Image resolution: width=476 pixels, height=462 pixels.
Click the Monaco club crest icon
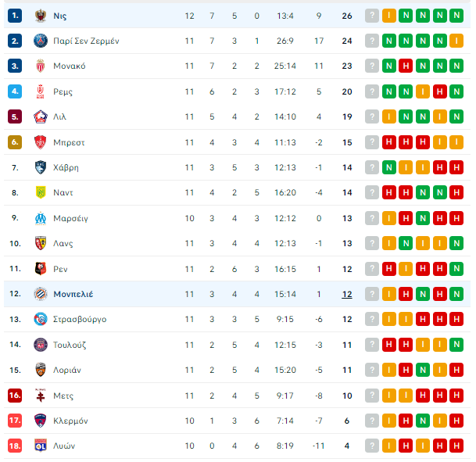tap(41, 66)
